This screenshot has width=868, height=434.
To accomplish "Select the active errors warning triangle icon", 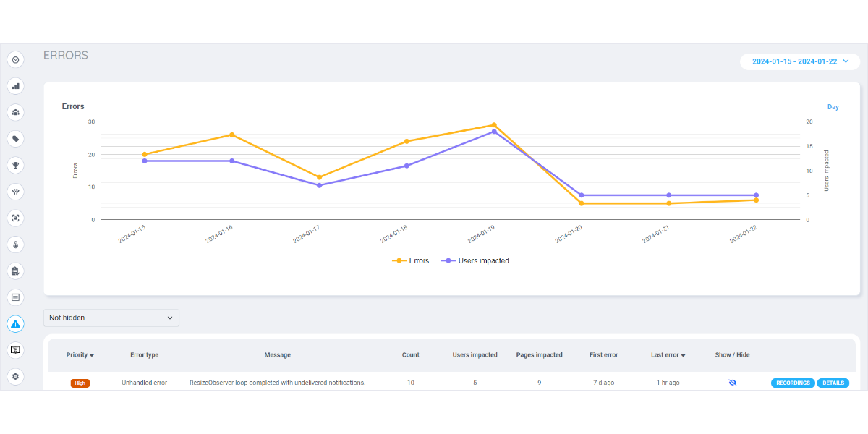I will (x=15, y=324).
